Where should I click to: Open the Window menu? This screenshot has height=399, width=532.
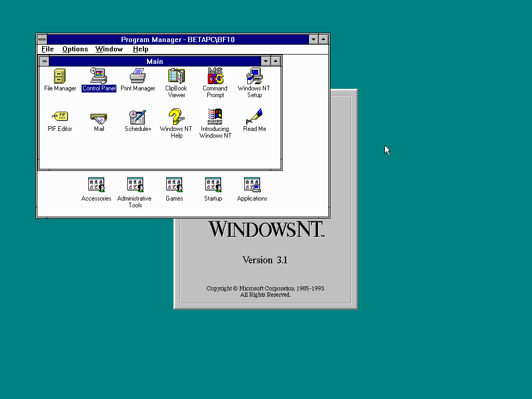109,49
